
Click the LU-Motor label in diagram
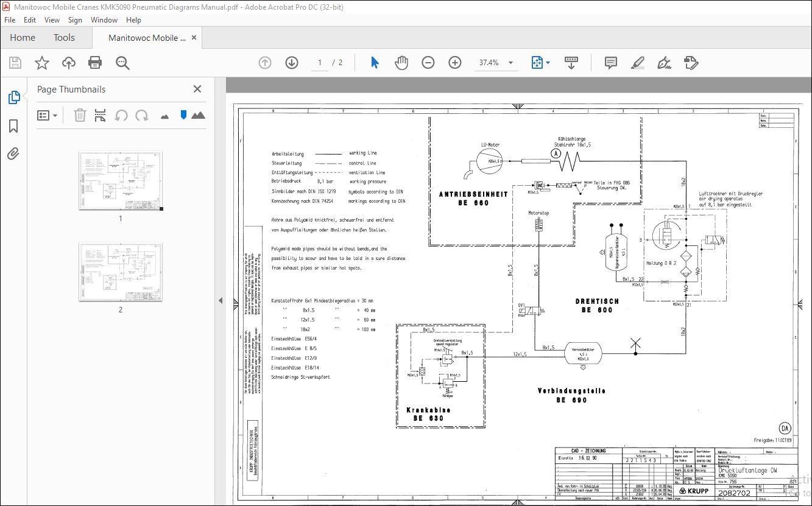pos(490,145)
